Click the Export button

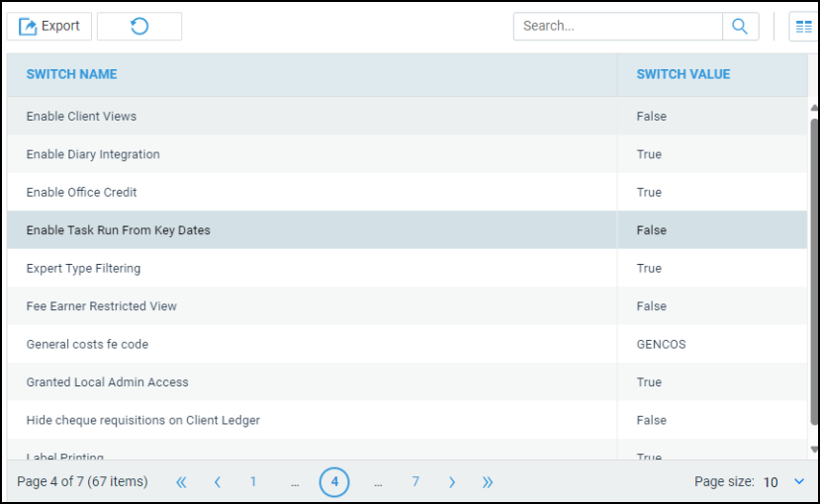pyautogui.click(x=49, y=27)
